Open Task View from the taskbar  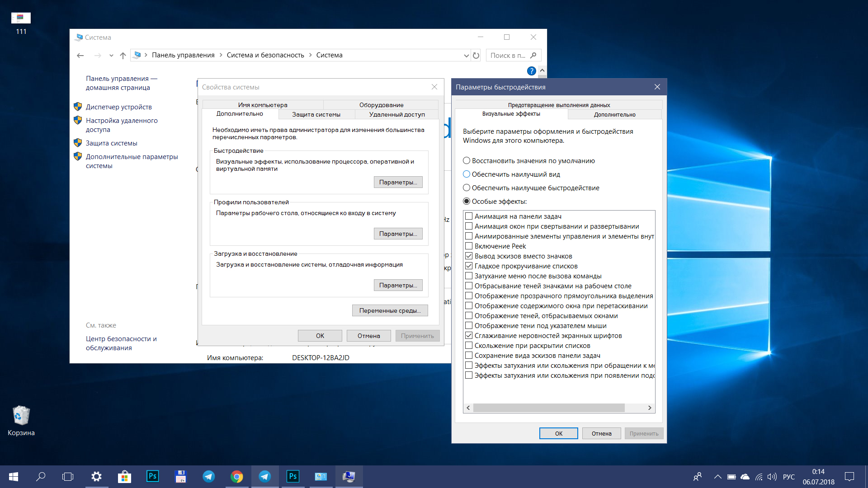click(x=67, y=476)
